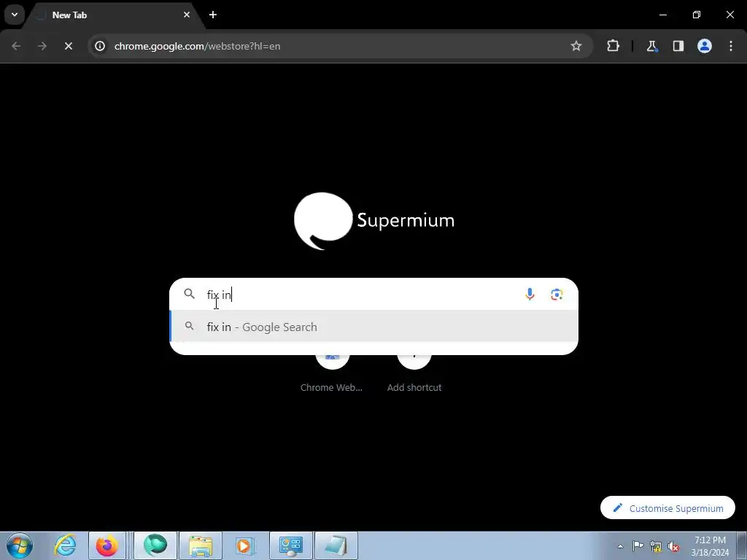This screenshot has width=747, height=560.
Task: Open the Windows Start menu
Action: point(19,545)
